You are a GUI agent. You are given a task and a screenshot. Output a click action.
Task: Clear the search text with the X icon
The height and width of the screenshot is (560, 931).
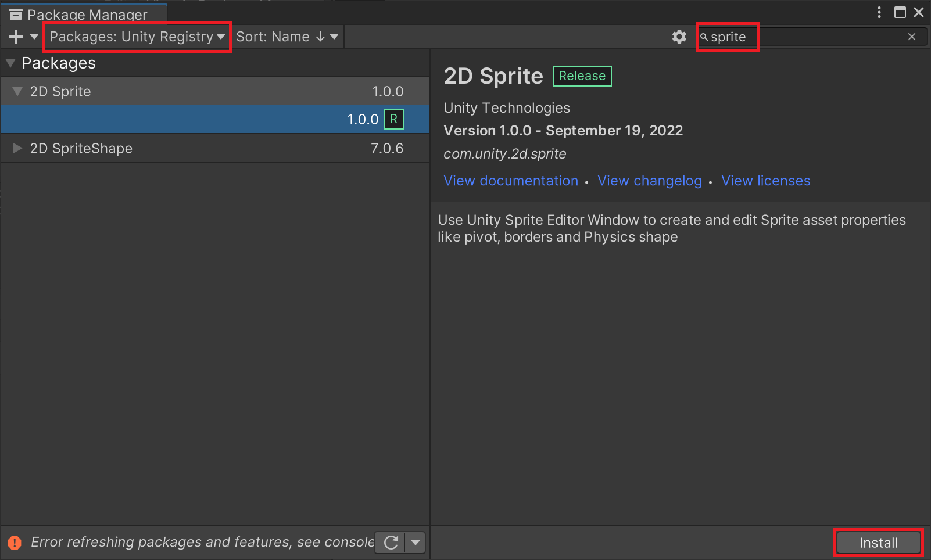(x=912, y=37)
